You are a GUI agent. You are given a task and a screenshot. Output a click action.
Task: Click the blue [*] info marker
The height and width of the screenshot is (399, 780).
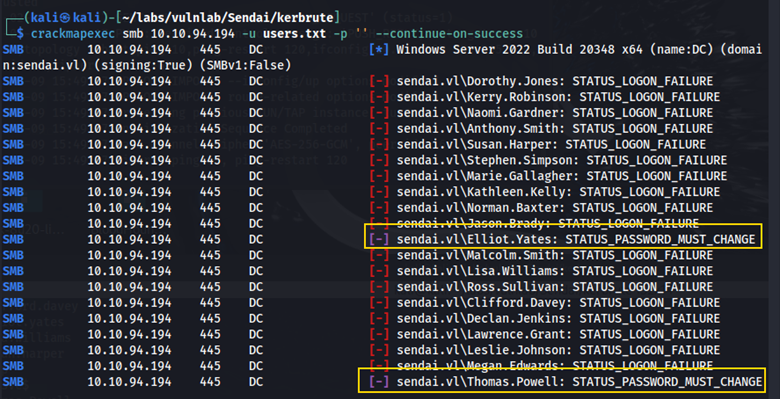click(x=379, y=50)
